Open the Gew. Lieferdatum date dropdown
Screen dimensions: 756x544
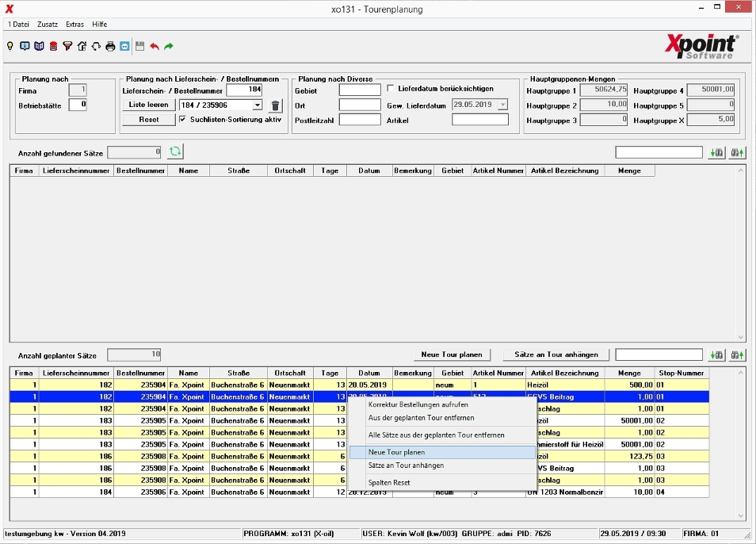tap(503, 105)
